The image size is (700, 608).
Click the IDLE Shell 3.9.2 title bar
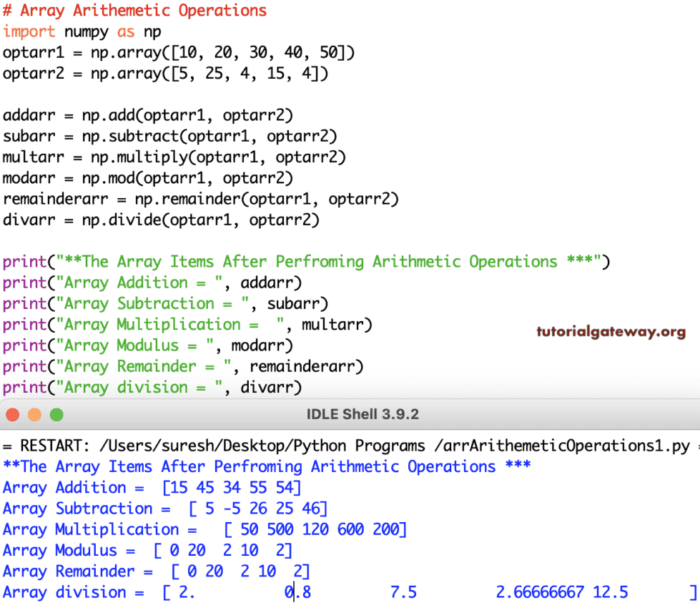363,414
